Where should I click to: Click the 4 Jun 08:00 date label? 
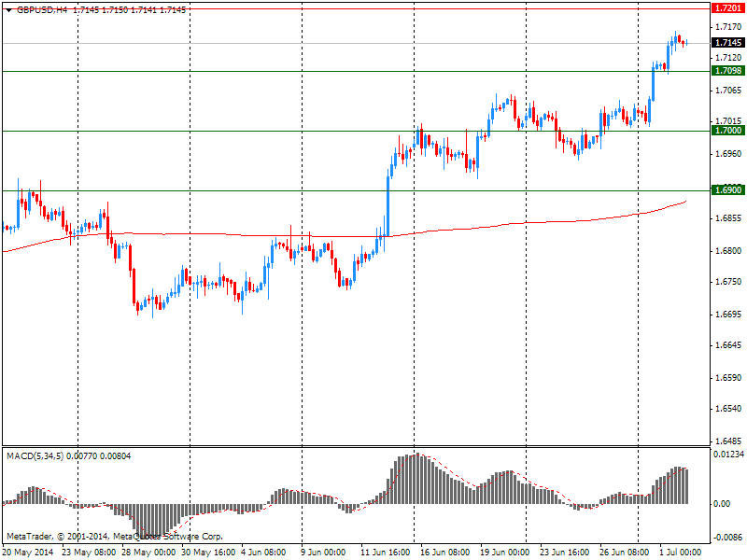click(x=263, y=553)
